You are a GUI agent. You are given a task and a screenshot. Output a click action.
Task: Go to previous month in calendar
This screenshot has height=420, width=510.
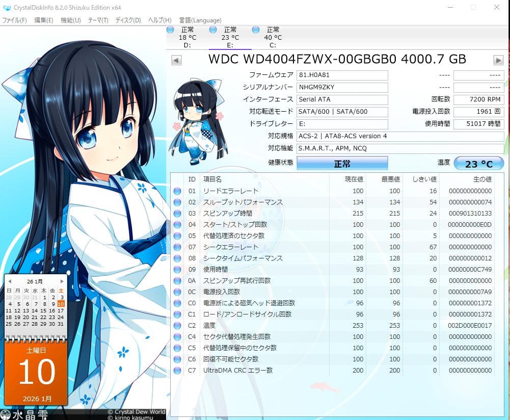[9, 280]
